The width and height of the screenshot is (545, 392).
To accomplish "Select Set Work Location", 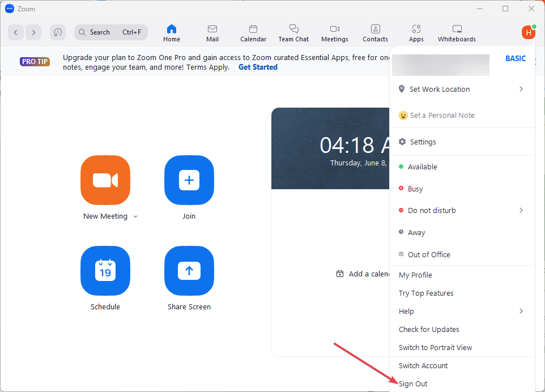I will [462, 90].
